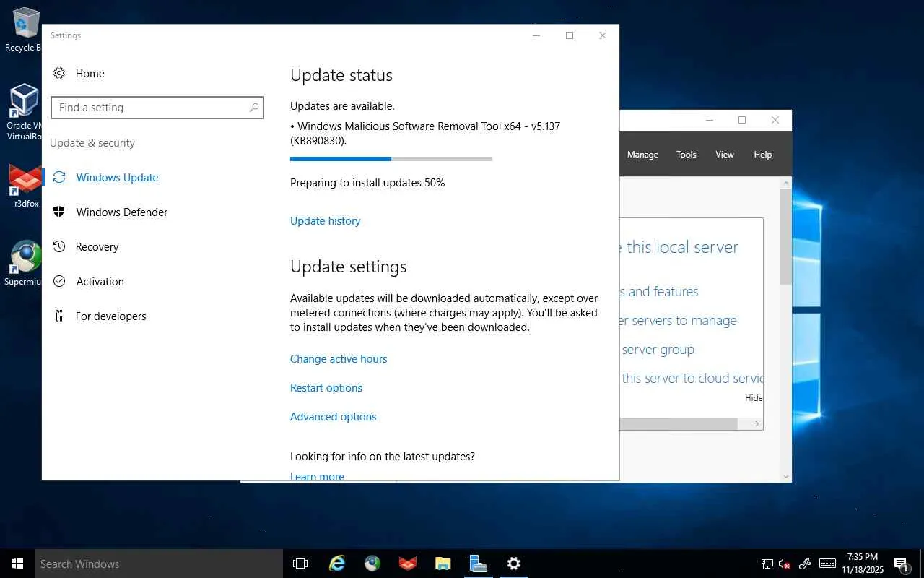This screenshot has height=578, width=924.
Task: Click the Server Manager scrollbar down arrow
Action: pos(785,476)
